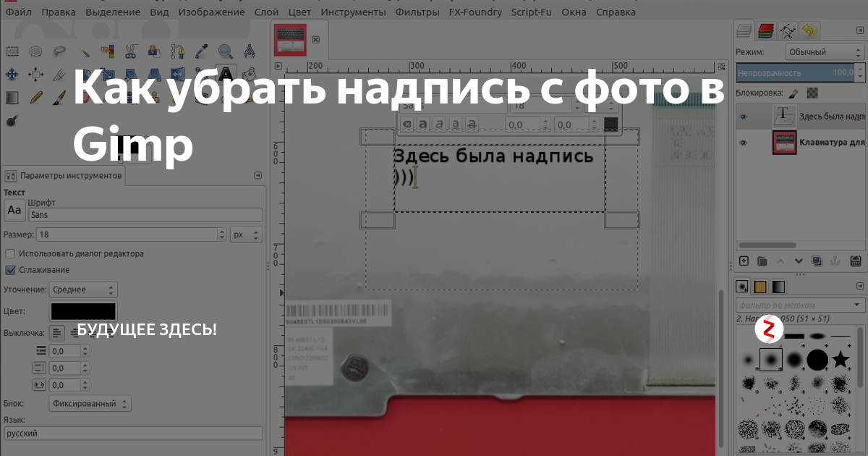Open the 'Фильтры' menu

(x=417, y=12)
